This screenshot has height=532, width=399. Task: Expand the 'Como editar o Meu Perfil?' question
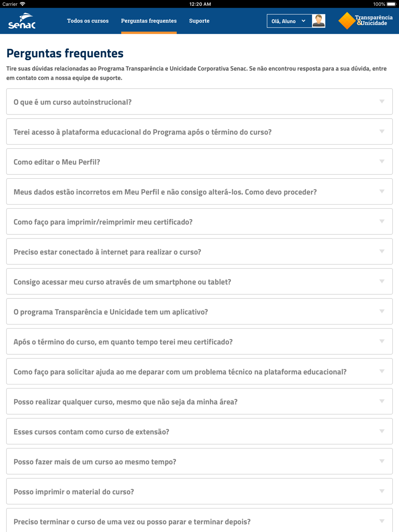[57, 162]
